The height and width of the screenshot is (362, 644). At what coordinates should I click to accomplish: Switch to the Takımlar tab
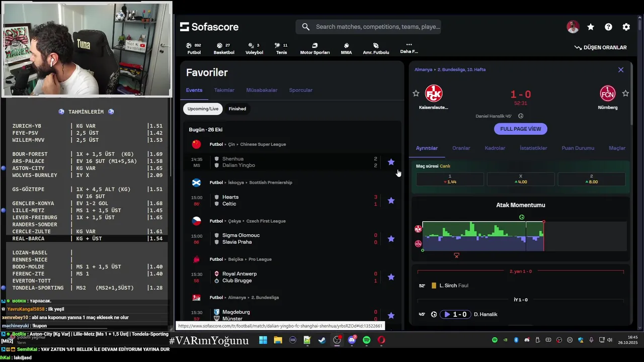(224, 90)
